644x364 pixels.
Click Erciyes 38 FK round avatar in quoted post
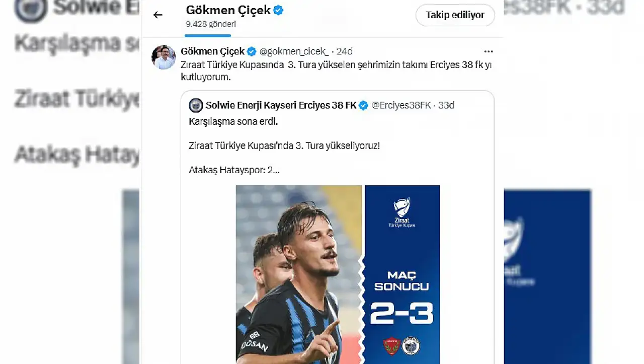click(196, 105)
